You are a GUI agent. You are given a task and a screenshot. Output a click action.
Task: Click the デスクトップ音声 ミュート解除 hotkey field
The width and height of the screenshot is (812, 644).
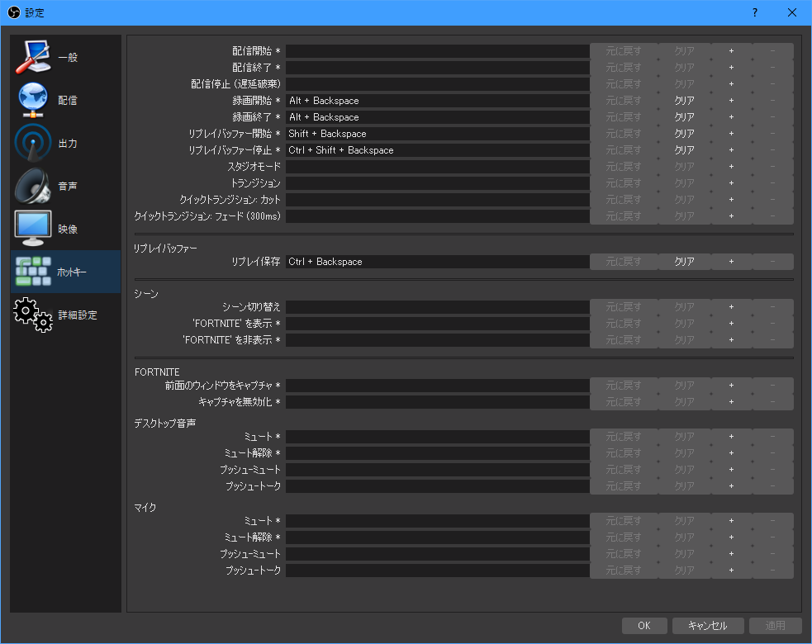[438, 453]
